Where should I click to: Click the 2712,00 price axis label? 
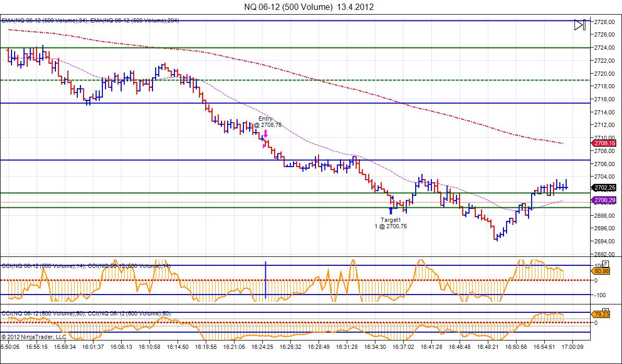click(x=604, y=125)
